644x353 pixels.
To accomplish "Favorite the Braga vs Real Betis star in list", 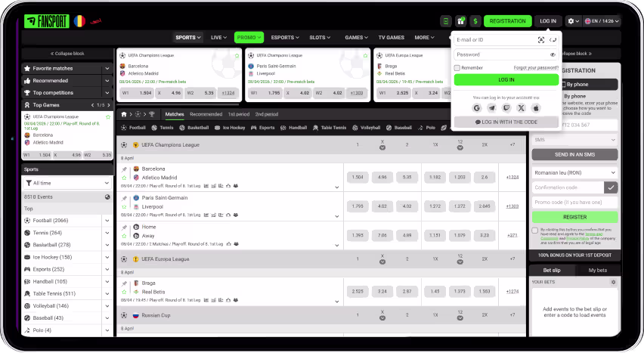I will point(124,292).
